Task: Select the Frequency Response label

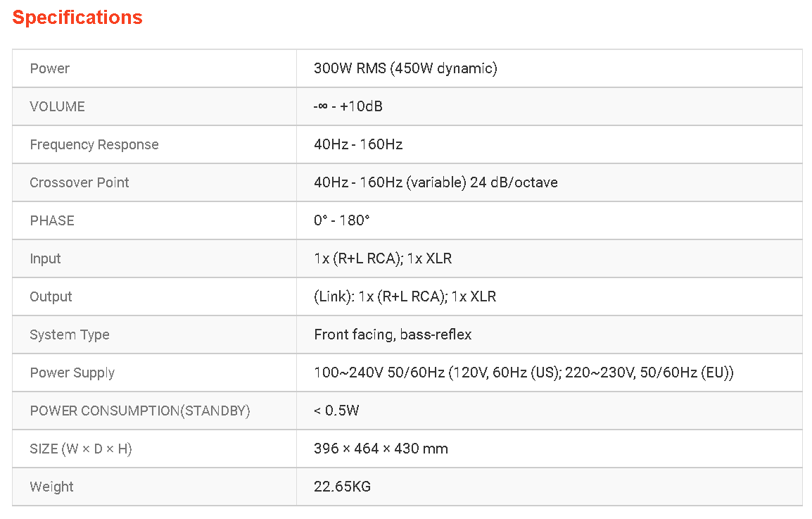Action: (94, 144)
